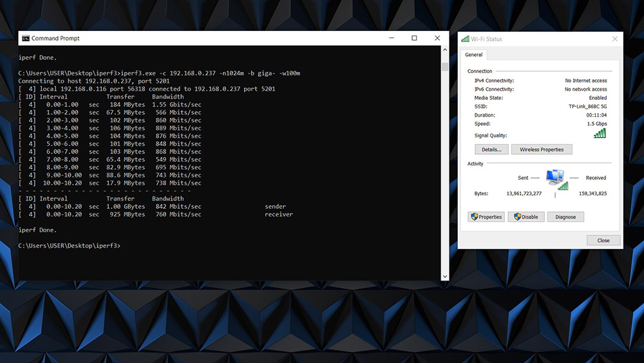Click the Close button in Wi-Fi Status
644x363 pixels.
(603, 240)
